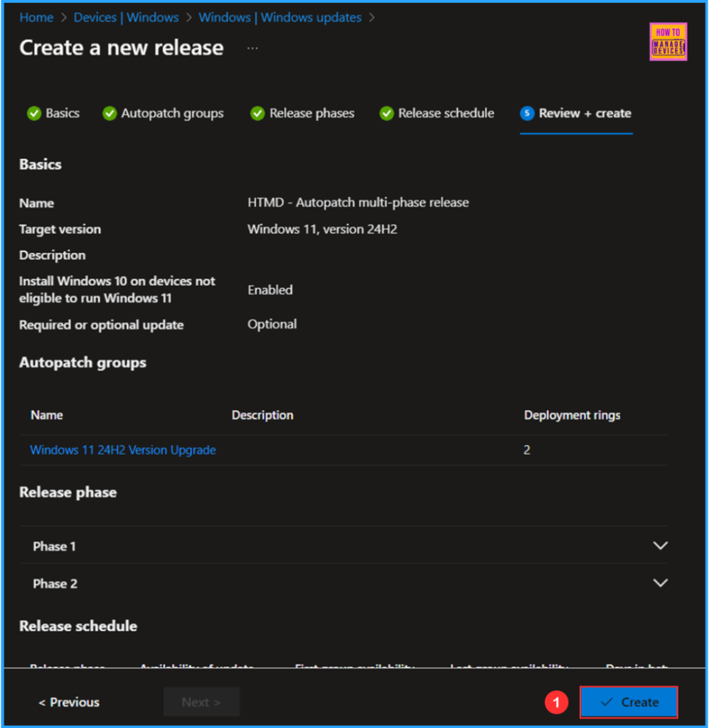This screenshot has height=728, width=709.
Task: Click the Phase 1 row label
Action: 54,547
